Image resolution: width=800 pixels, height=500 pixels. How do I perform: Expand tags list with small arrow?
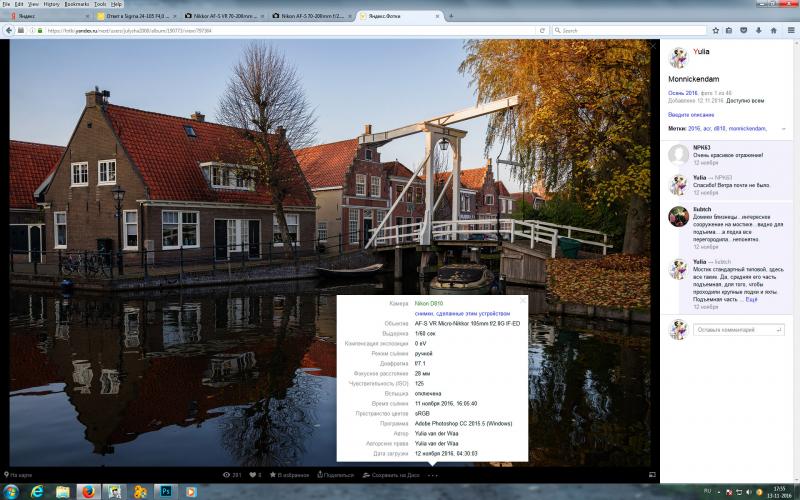click(784, 129)
